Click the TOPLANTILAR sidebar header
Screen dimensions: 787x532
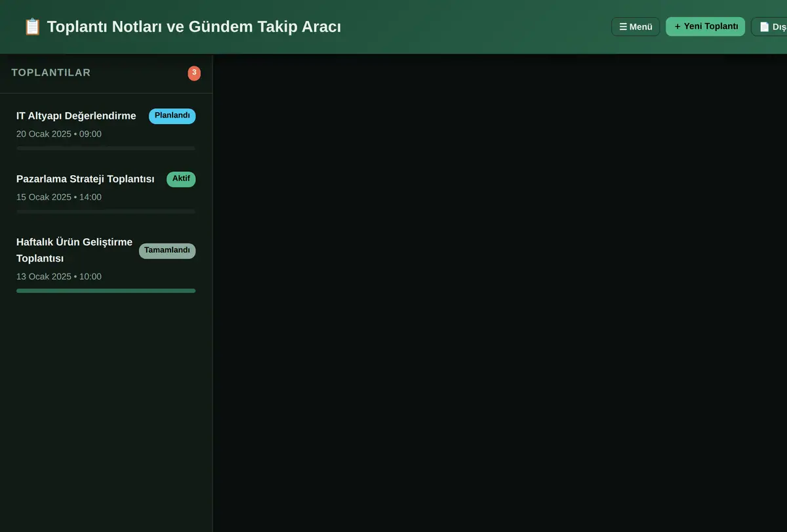(51, 73)
